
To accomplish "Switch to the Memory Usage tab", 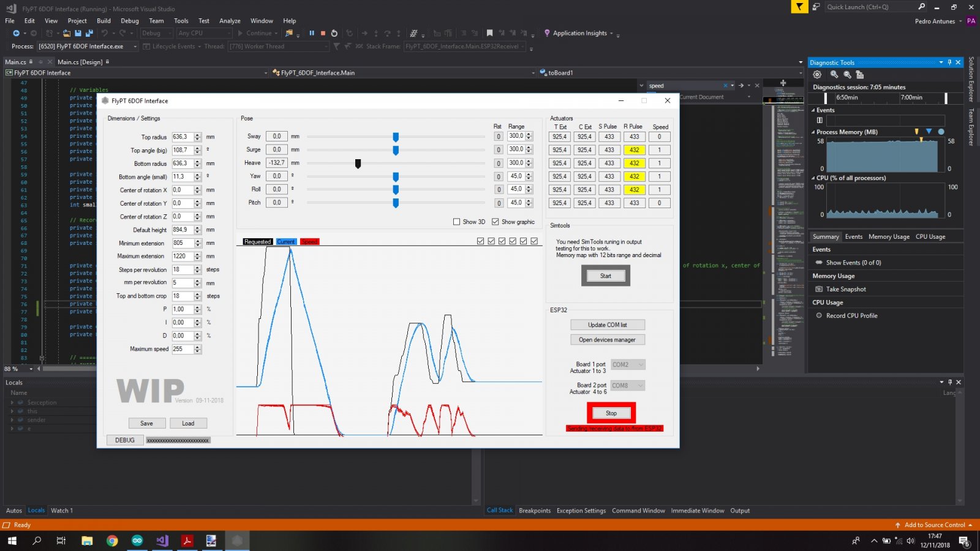I will (x=888, y=236).
